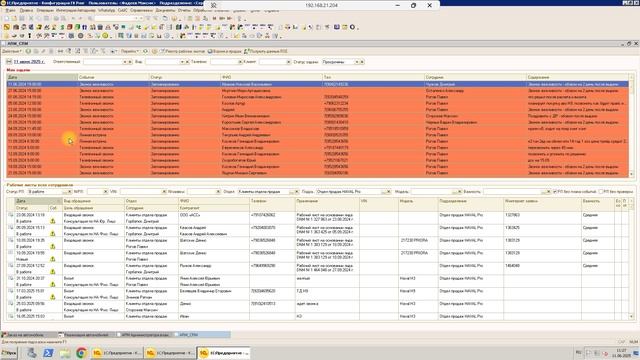Open the Правка menu

26,10
